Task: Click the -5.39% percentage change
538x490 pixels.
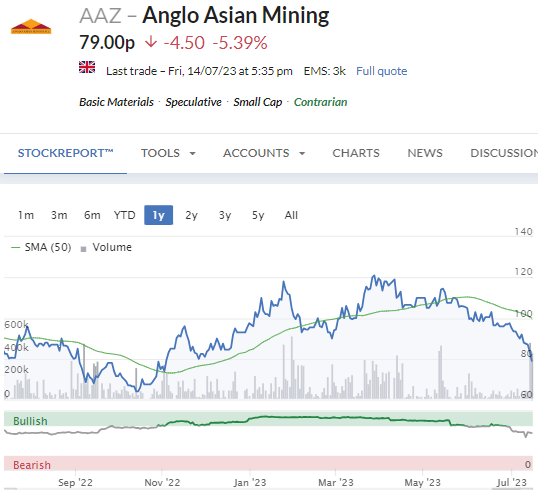Action: tap(240, 43)
